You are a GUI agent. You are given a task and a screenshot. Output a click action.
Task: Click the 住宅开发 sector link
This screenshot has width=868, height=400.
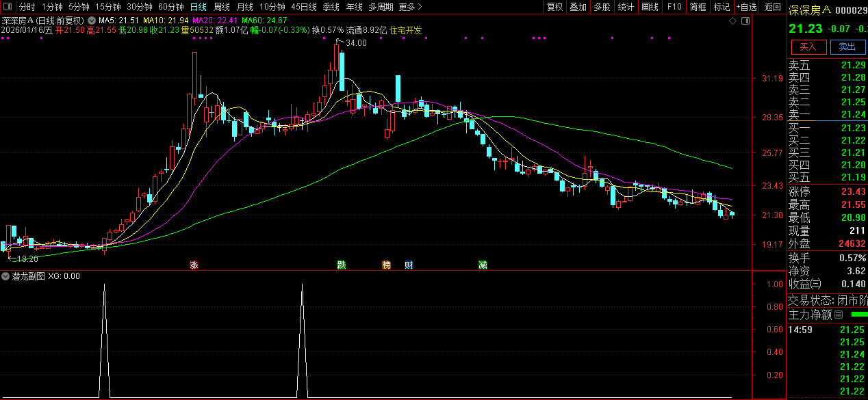(x=405, y=30)
